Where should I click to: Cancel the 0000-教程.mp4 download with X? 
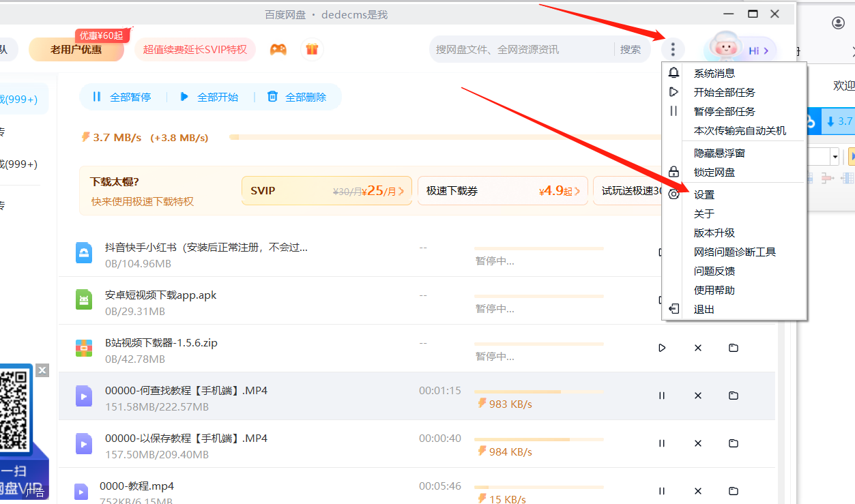698,491
